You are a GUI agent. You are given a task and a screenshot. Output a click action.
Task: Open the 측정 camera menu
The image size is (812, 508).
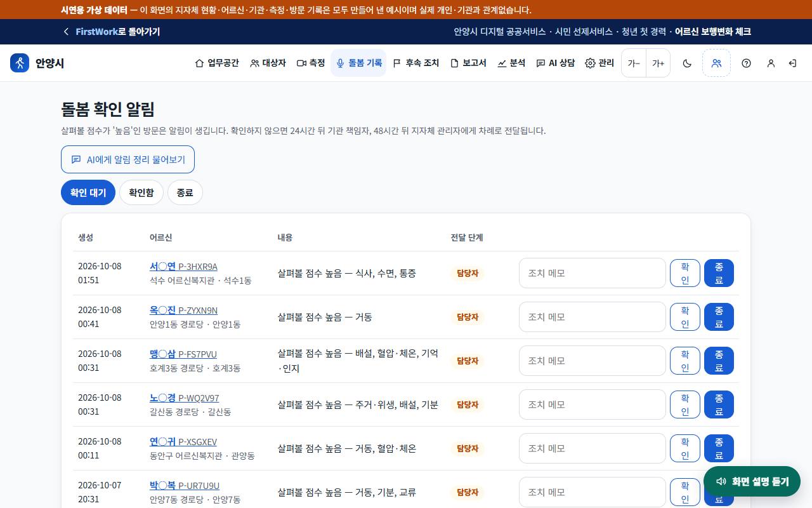pos(311,63)
